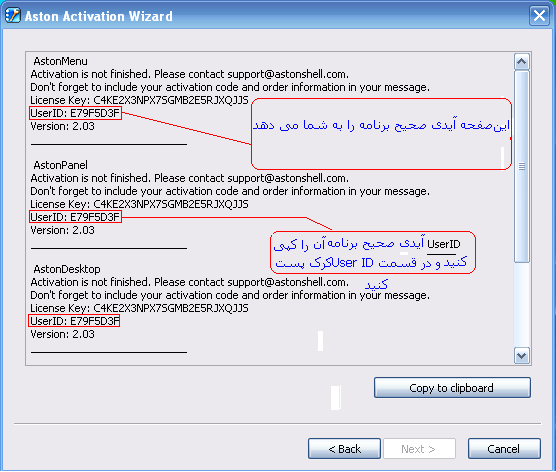This screenshot has width=556, height=472.
Task: Click the disabled Next button
Action: tap(419, 449)
